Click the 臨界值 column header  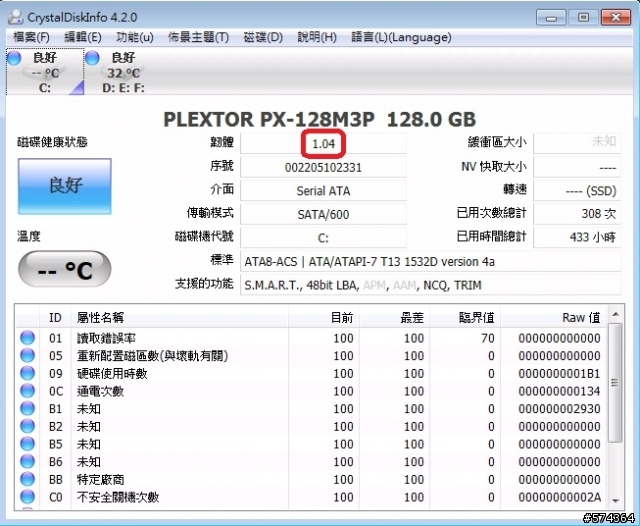click(465, 317)
